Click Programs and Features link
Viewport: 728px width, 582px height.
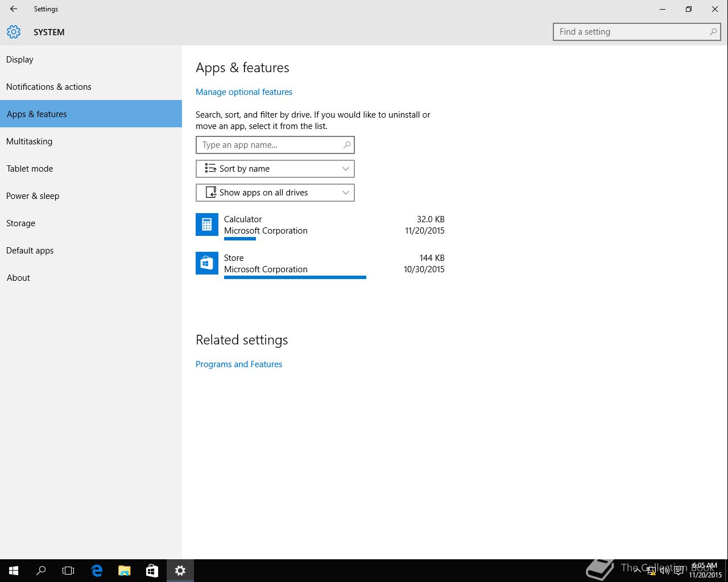[x=239, y=364]
